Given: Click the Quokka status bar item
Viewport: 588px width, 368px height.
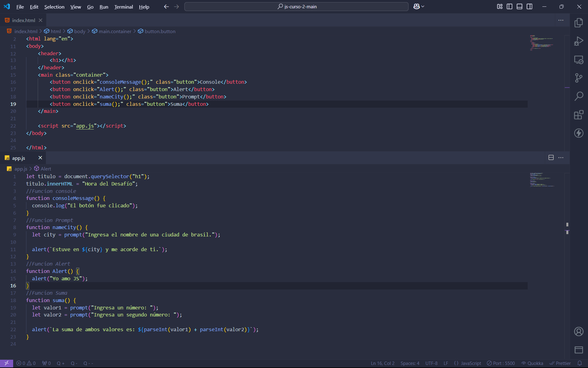Looking at the screenshot, I should (532, 363).
